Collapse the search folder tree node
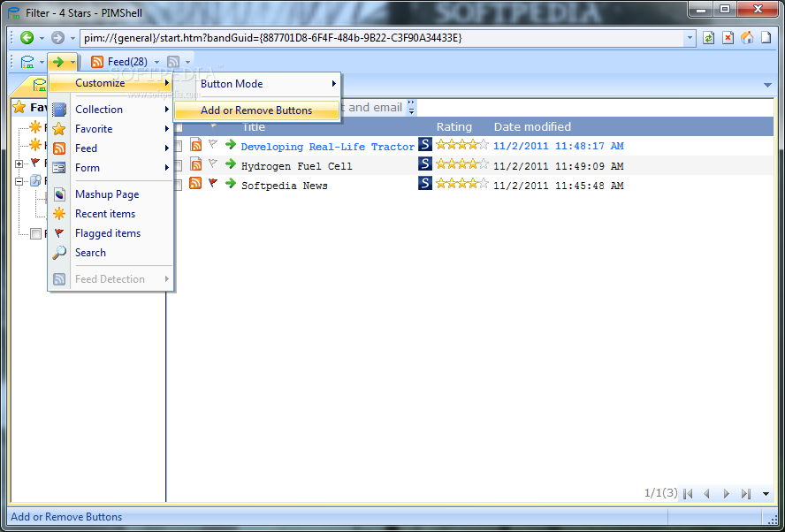 [x=19, y=182]
